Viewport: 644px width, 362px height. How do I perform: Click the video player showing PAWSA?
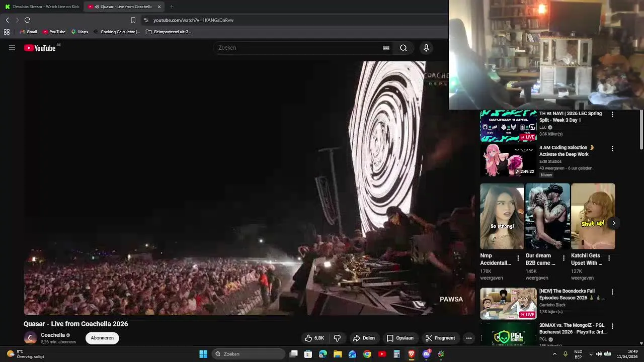pos(249,188)
